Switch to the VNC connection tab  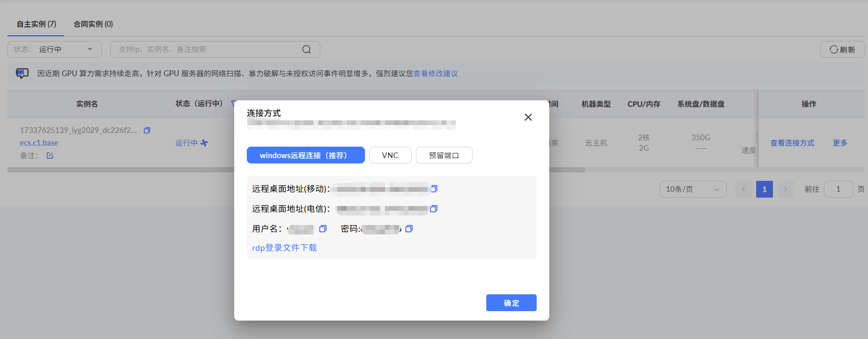click(x=390, y=155)
